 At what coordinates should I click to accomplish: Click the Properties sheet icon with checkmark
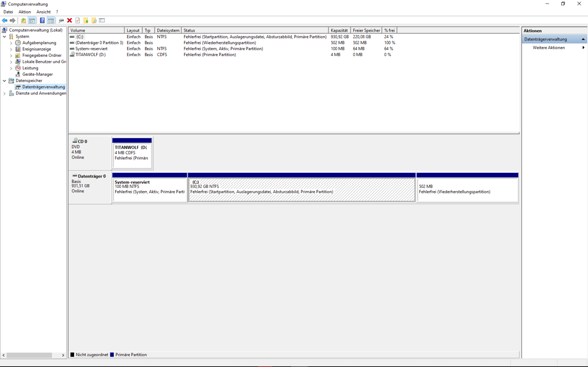pyautogui.click(x=78, y=20)
